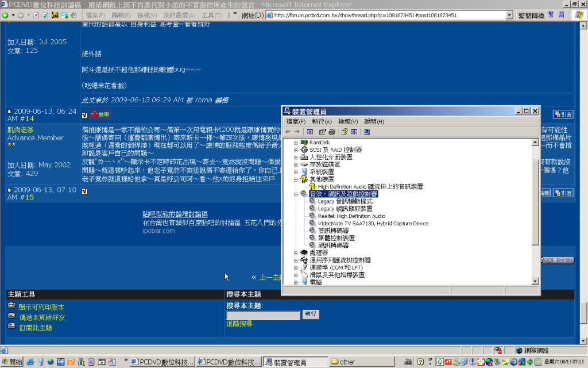Click the post #15 permalink number
This screenshot has height=368, width=588.
(30, 197)
